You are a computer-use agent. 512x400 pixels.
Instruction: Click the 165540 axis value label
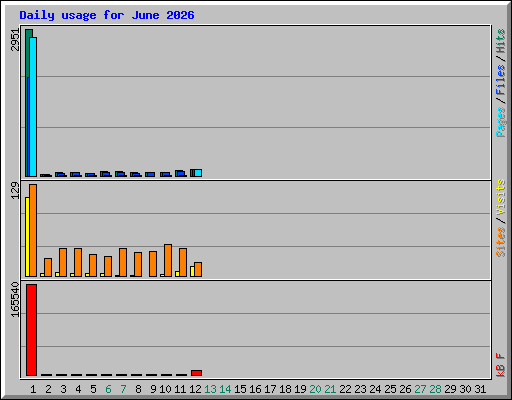point(15,299)
